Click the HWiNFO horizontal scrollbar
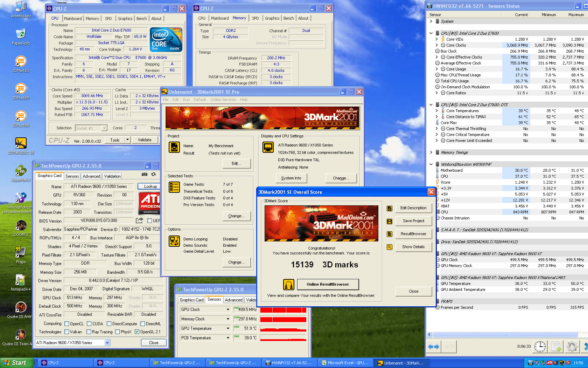 (x=505, y=335)
